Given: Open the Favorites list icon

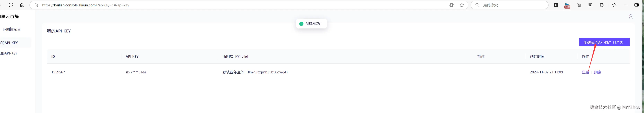Looking at the screenshot, I should tap(614, 5).
